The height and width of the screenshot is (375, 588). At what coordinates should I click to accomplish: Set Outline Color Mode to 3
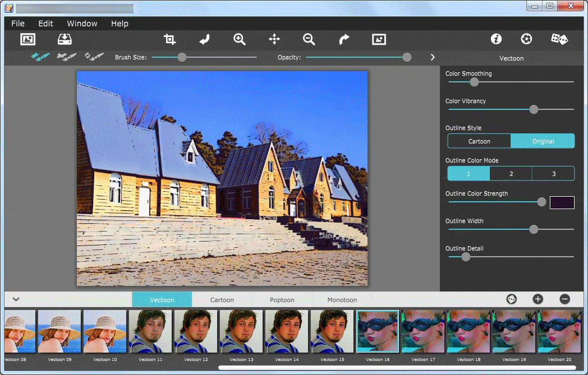click(x=553, y=173)
